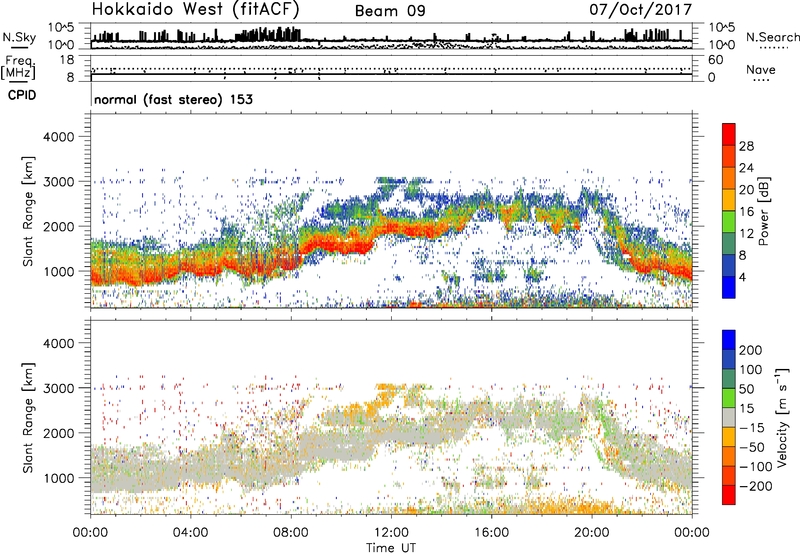Click the 'Velocity [m s-1]' colorbar label

click(x=782, y=417)
